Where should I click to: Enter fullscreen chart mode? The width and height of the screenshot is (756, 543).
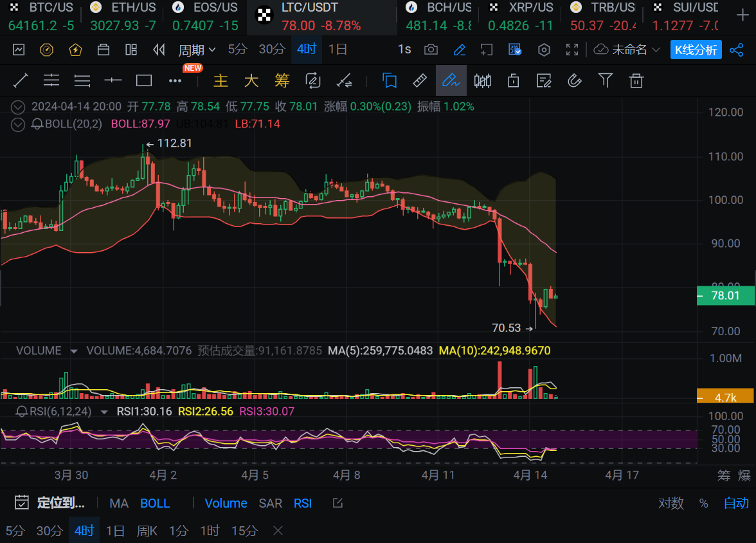[x=572, y=50]
